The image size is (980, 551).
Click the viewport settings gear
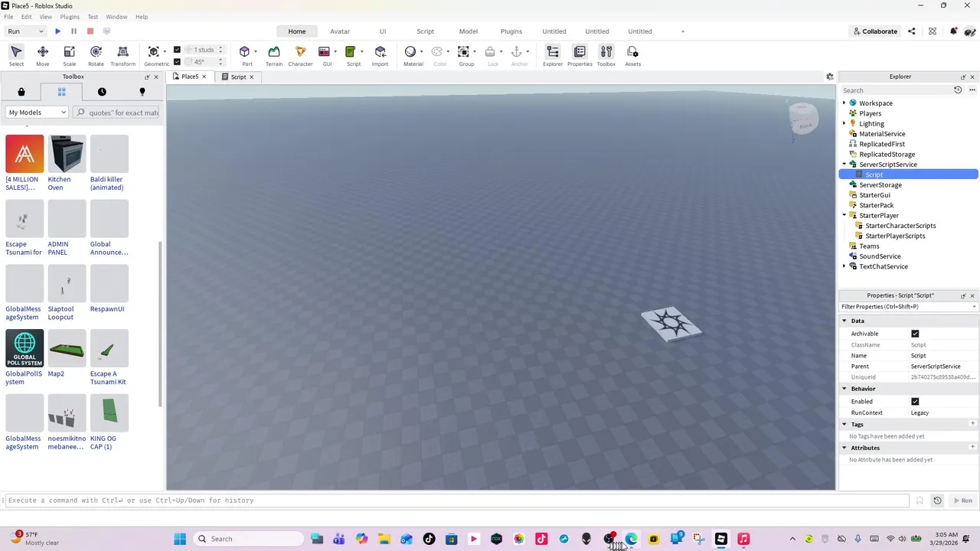pyautogui.click(x=829, y=77)
